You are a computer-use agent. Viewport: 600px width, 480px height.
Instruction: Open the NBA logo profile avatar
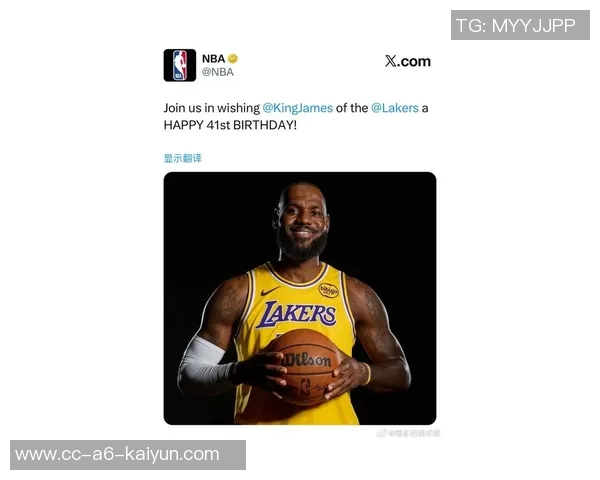tap(179, 65)
